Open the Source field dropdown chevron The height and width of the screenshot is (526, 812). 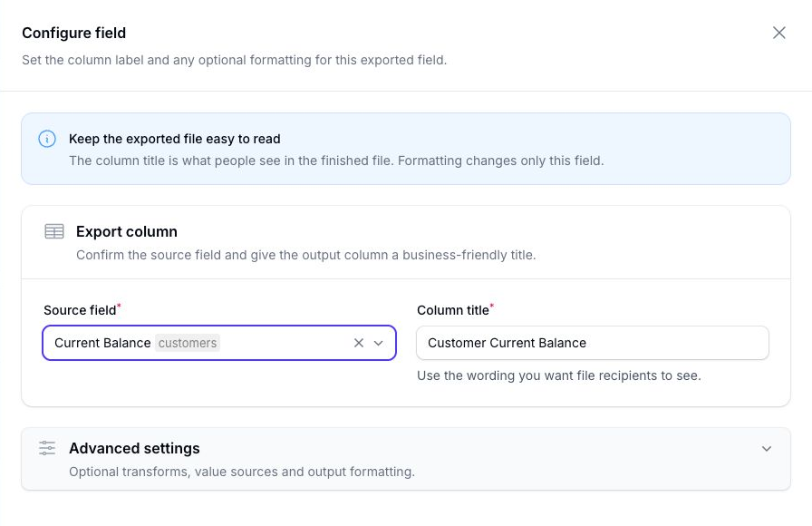pyautogui.click(x=379, y=343)
